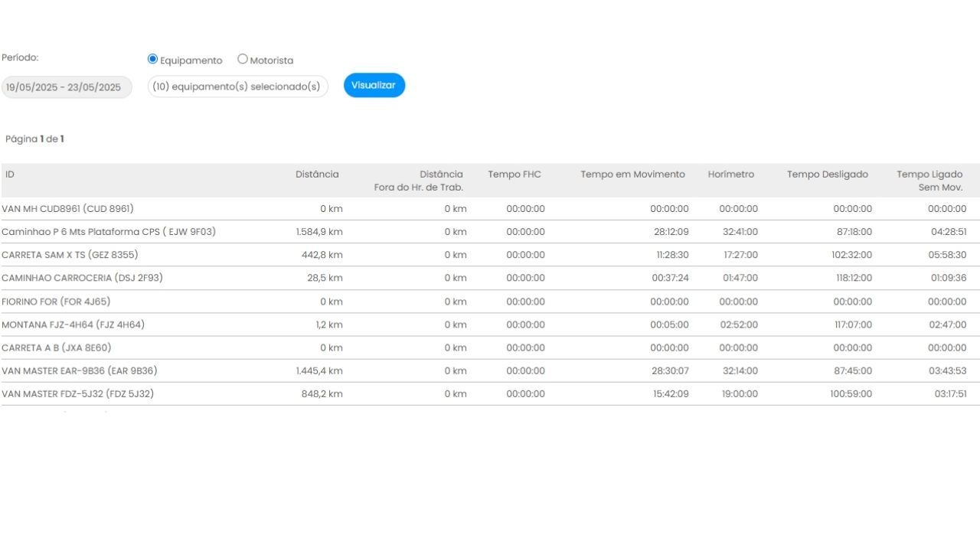Select row CAMINHAO CARROCERIA (DSJ 2F93)

point(490,278)
